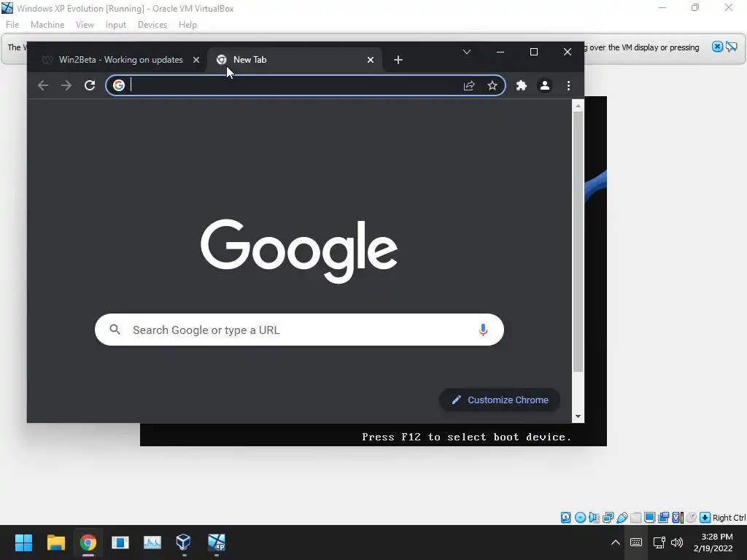Share this page icon in address bar
Screen dimensions: 747x560
(469, 85)
